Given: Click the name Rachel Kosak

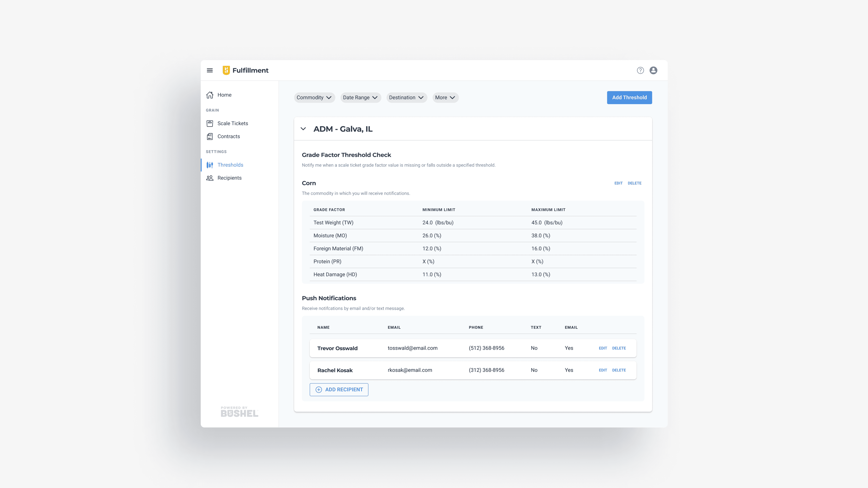Looking at the screenshot, I should [335, 370].
